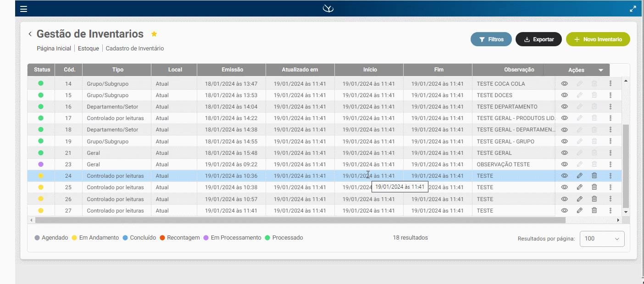Open results per page dropdown

coord(602,239)
